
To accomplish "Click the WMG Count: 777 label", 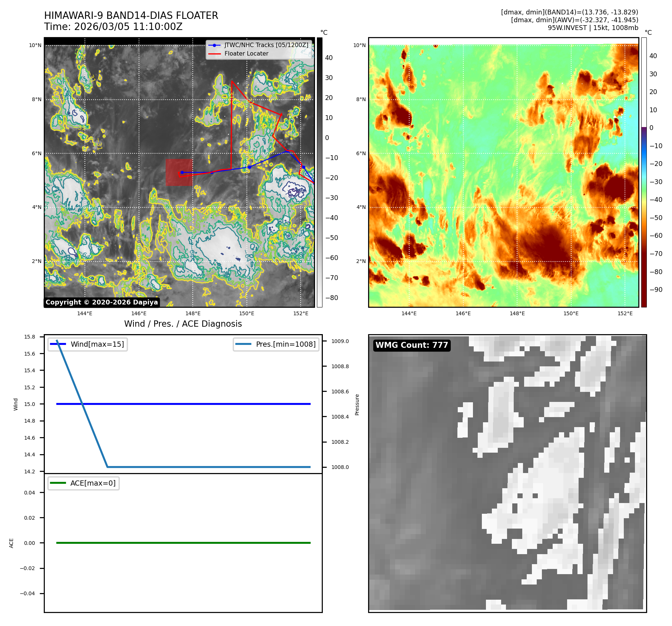I will (x=411, y=345).
